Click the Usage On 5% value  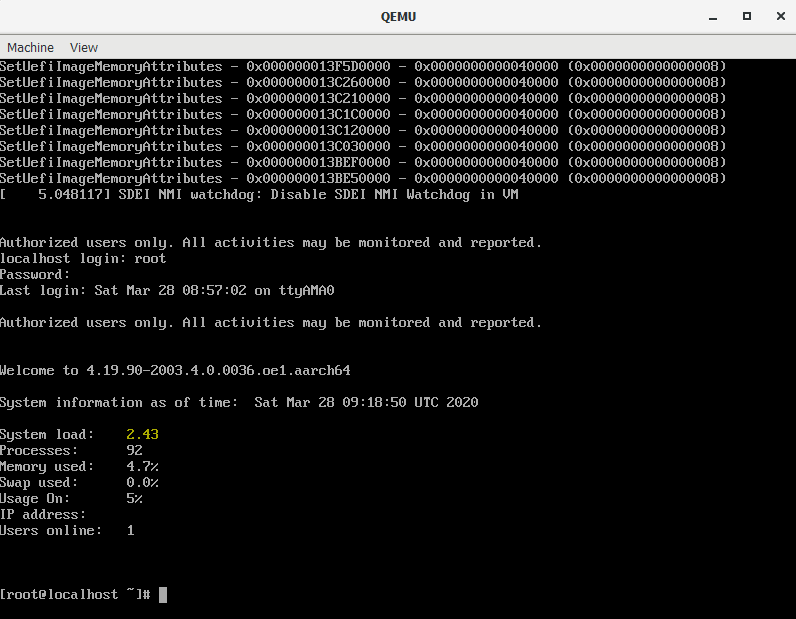coord(134,499)
